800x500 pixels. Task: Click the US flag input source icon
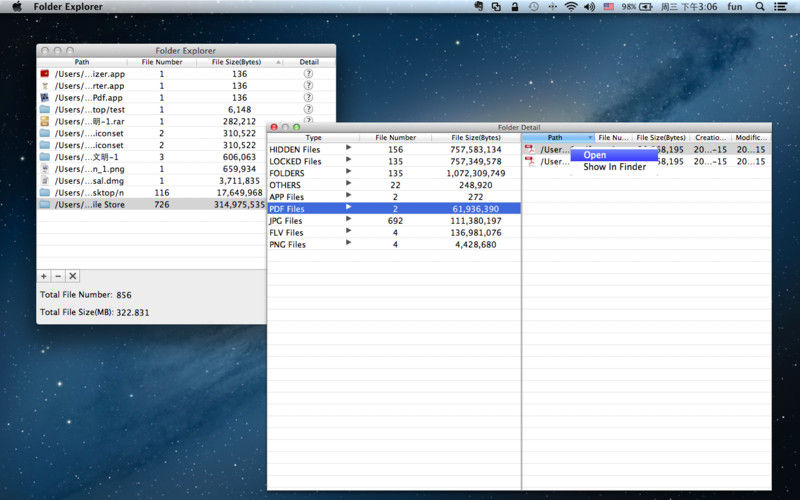point(609,7)
